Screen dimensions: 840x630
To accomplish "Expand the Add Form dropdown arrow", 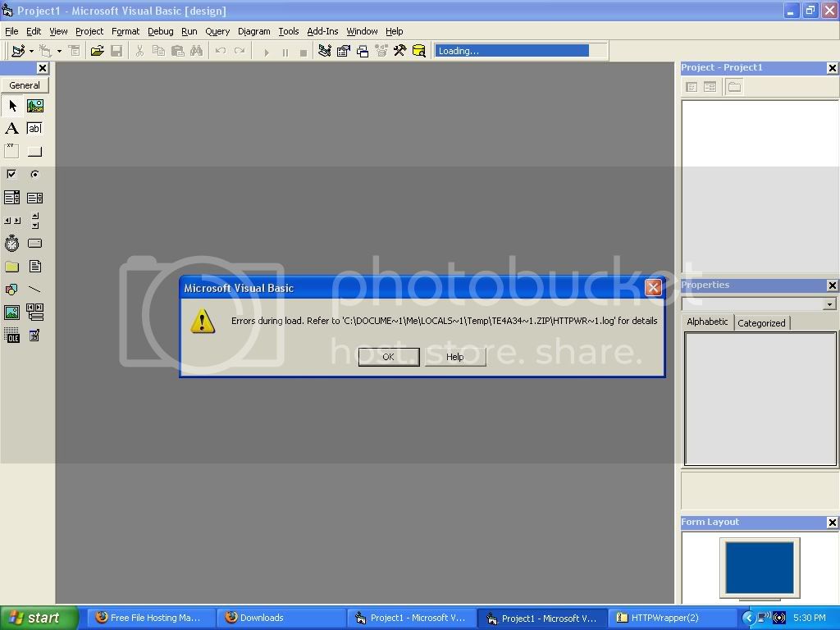I will 59,51.
